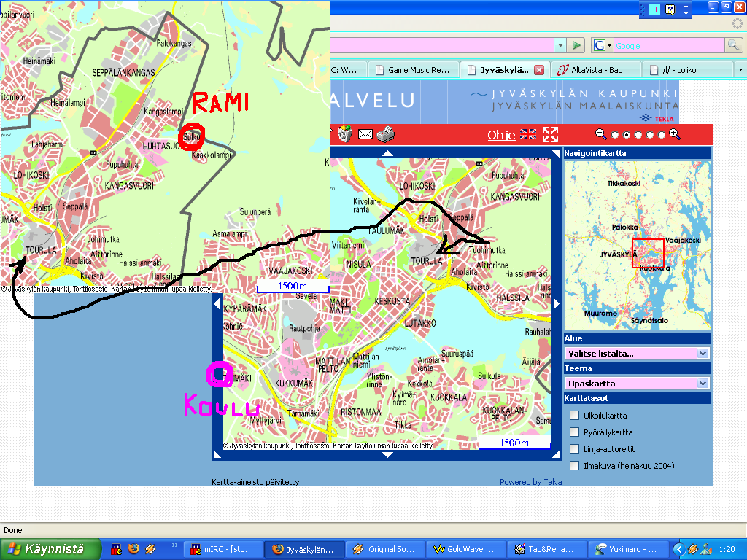Image resolution: width=747 pixels, height=560 pixels.
Task: Expand quick launch overflow chevron in taskbar
Action: click(x=174, y=545)
